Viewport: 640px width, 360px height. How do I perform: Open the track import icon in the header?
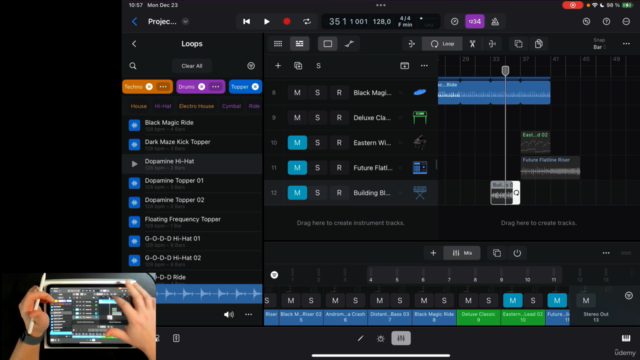404,66
